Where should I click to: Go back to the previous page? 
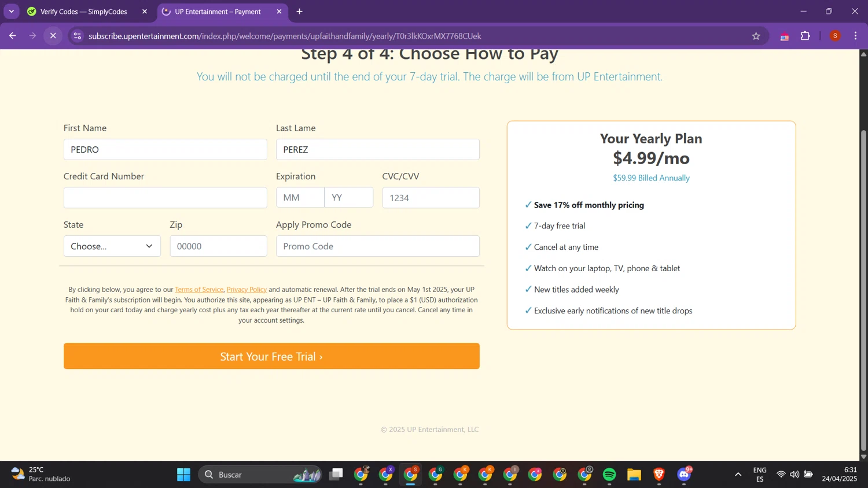(12, 36)
